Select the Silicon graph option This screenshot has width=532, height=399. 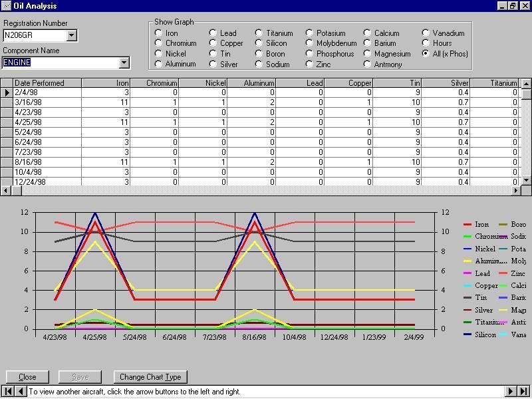click(x=259, y=43)
